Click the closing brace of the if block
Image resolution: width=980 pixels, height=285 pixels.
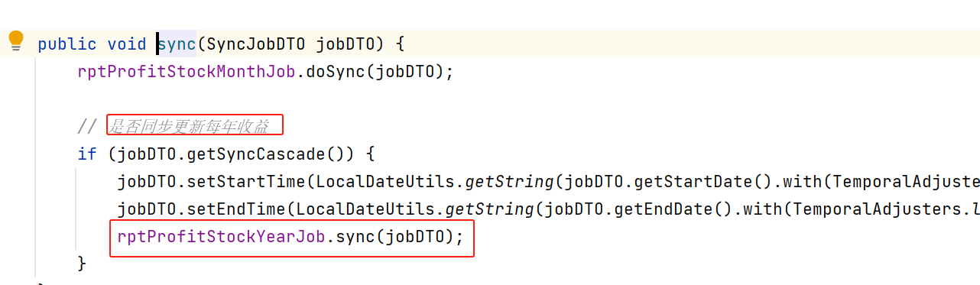[83, 264]
